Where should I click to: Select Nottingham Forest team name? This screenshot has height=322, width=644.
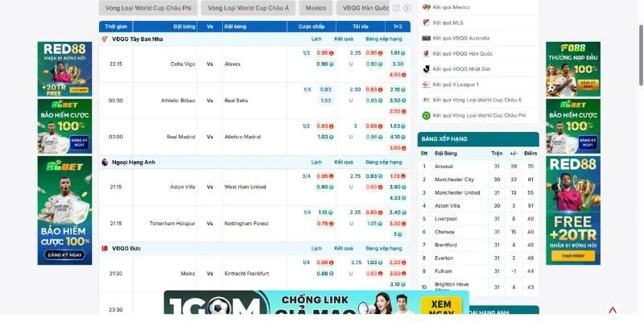pos(246,224)
